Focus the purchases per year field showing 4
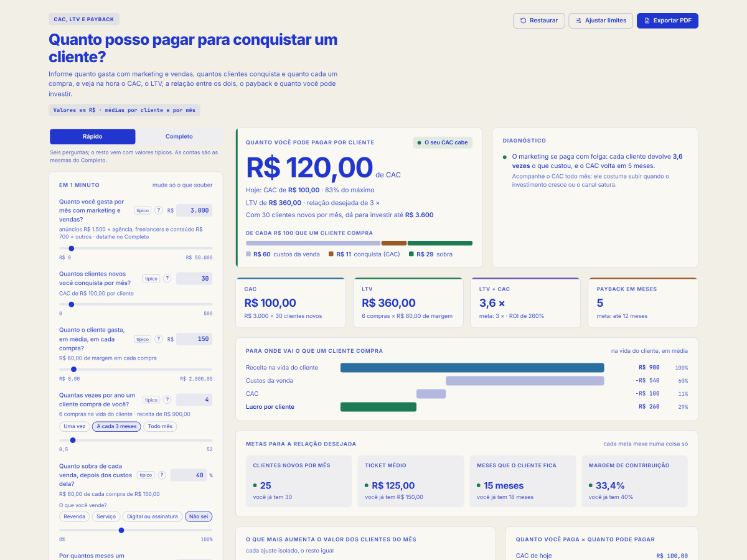 pyautogui.click(x=194, y=399)
